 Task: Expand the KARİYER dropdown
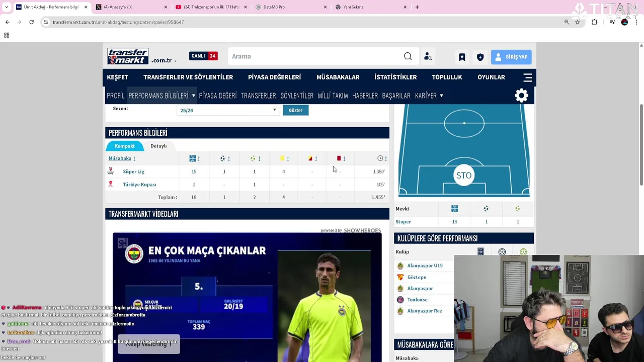(x=429, y=96)
